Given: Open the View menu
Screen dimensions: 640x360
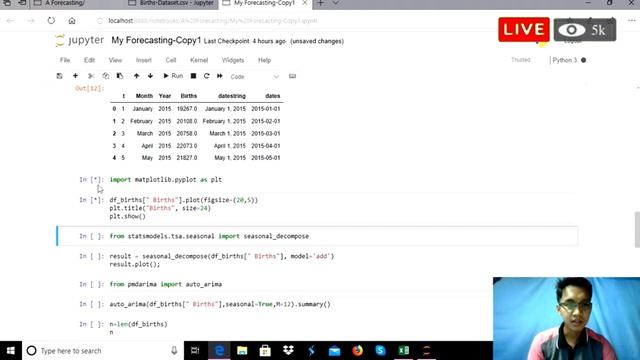Looking at the screenshot, I should tap(115, 60).
